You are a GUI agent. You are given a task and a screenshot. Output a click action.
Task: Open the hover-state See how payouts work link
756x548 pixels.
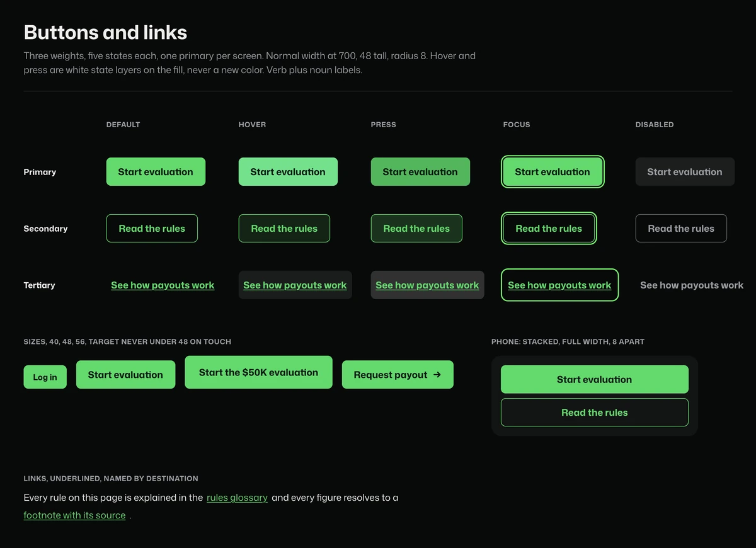coord(295,285)
